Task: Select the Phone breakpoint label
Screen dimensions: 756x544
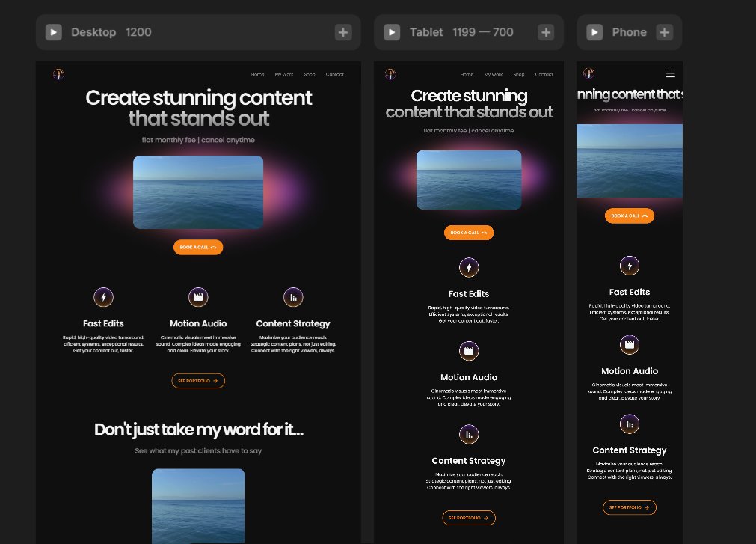Action: [x=629, y=32]
